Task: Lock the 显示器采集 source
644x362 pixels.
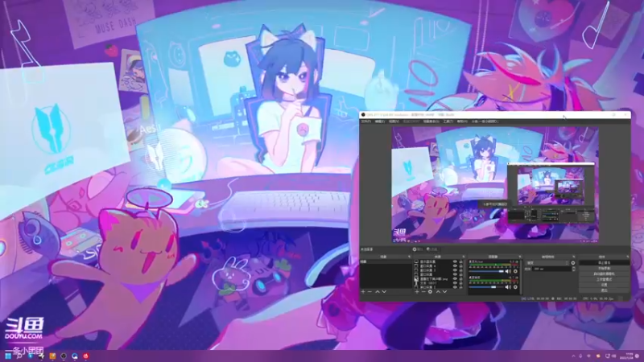Action: (460, 261)
